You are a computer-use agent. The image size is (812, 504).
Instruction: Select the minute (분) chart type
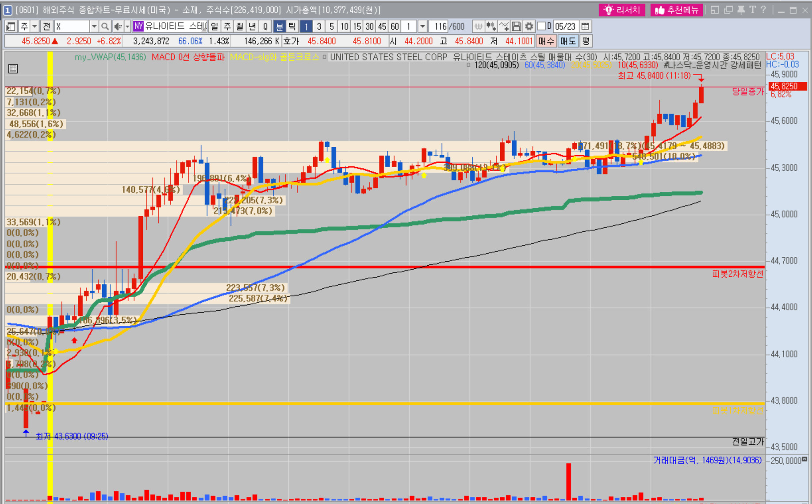pos(280,27)
